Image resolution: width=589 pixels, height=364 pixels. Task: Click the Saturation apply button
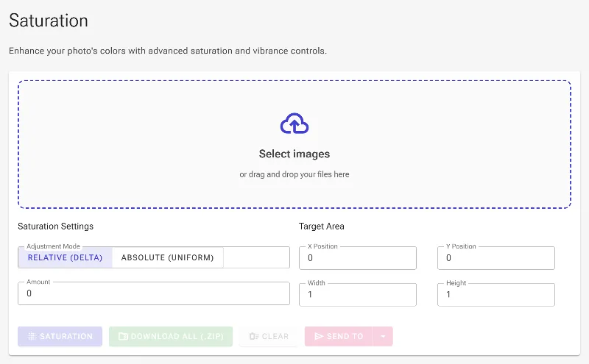60,336
